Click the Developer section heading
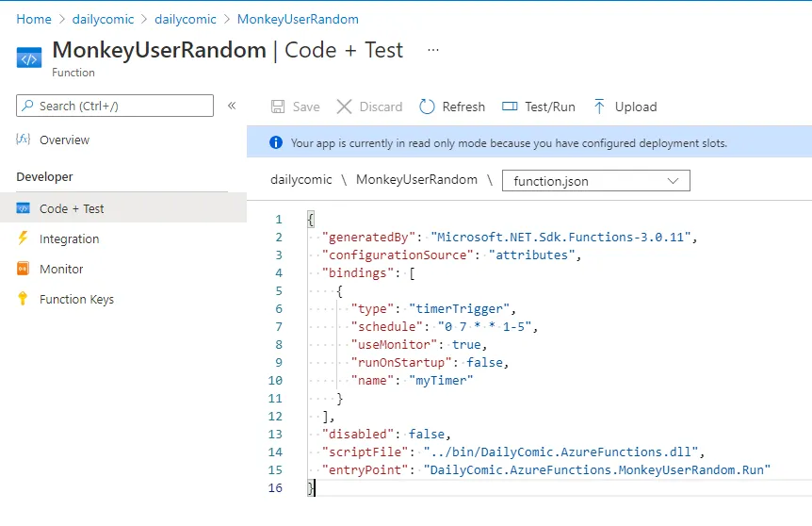 (x=44, y=176)
